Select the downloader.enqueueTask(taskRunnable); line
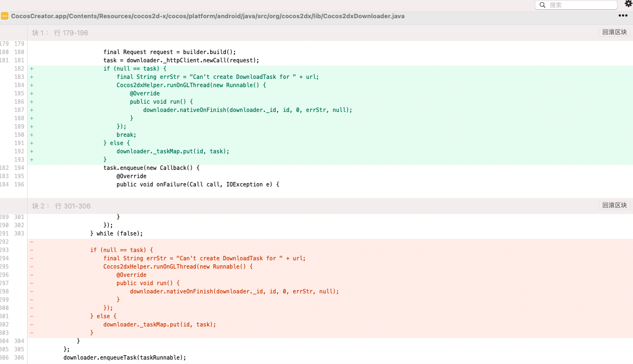This screenshot has width=633, height=364. (x=125, y=358)
